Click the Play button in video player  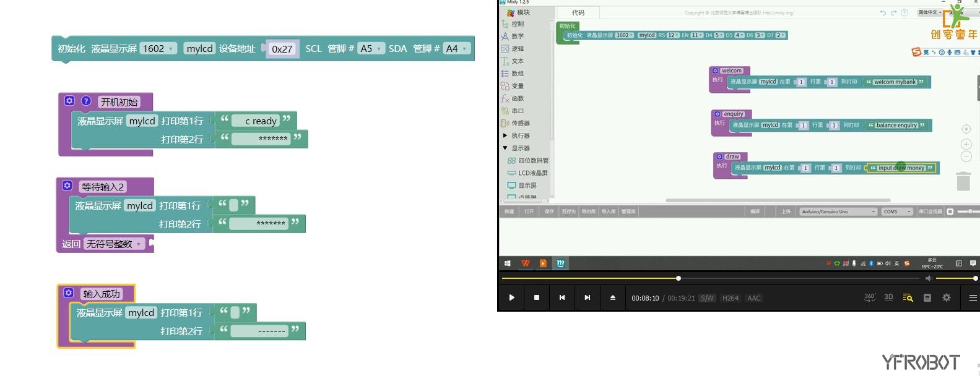coord(511,297)
